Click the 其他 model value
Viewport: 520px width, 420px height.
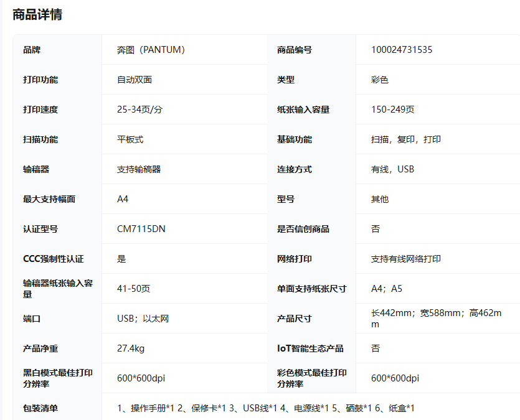(380, 198)
